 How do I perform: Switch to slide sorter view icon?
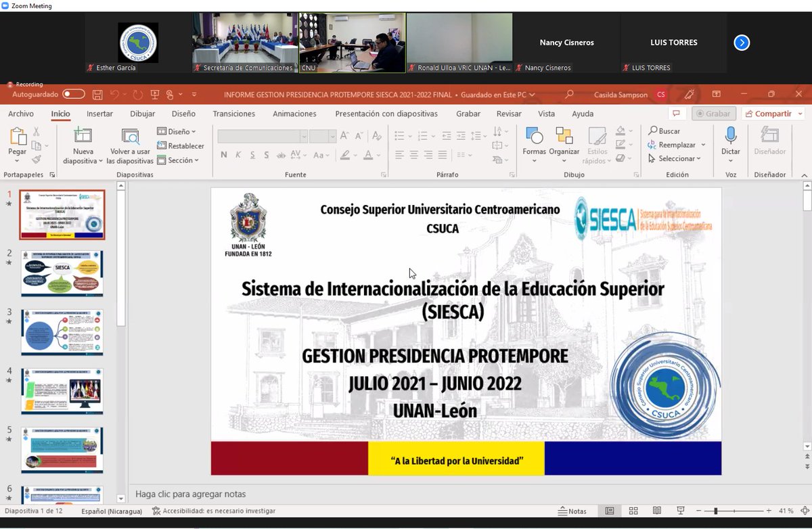pyautogui.click(x=633, y=511)
